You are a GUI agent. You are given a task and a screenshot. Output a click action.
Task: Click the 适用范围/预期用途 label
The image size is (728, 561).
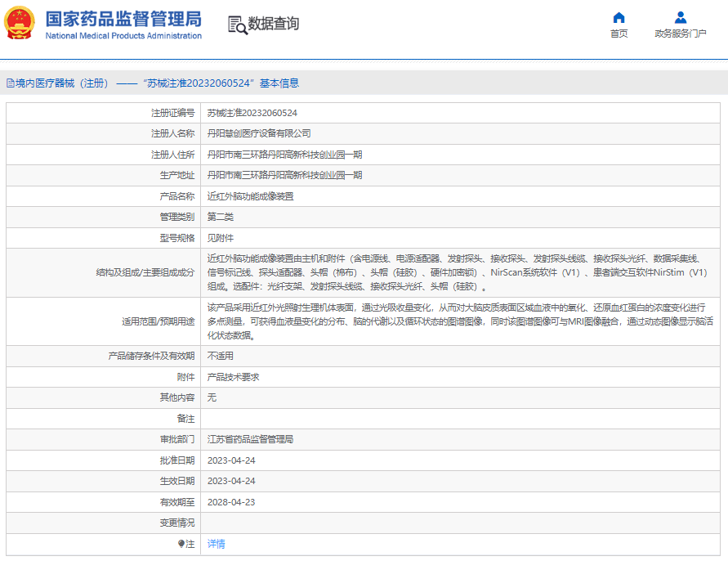tap(158, 321)
